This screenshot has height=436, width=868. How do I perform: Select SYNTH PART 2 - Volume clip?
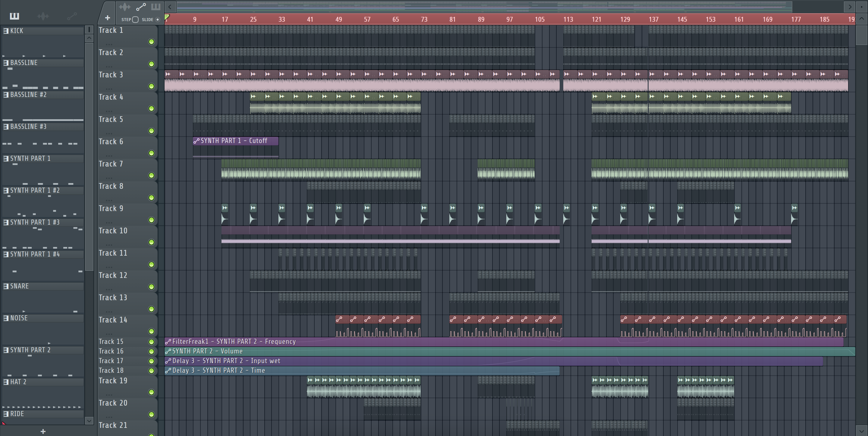coord(510,351)
